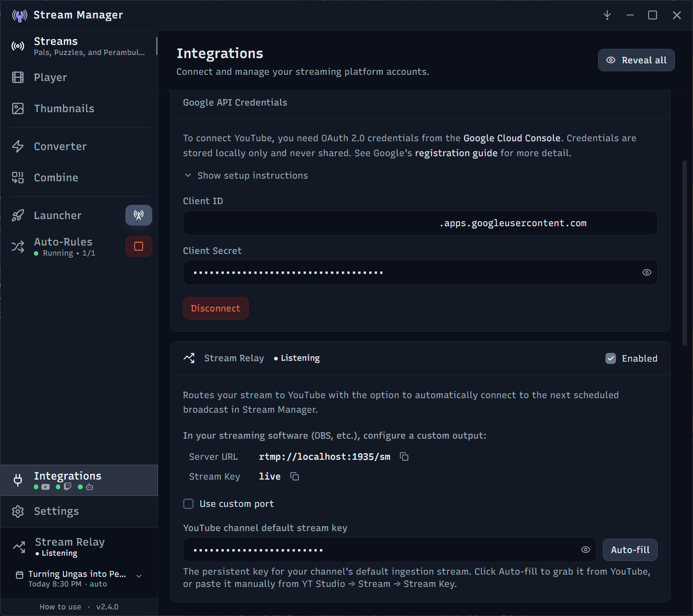Screen dimensions: 693x616
Task: Click the Converter lightning bolt icon
Action: 18,147
